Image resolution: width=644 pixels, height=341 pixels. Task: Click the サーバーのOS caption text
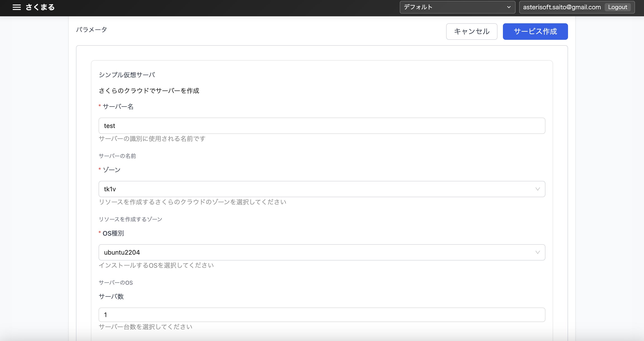point(116,282)
